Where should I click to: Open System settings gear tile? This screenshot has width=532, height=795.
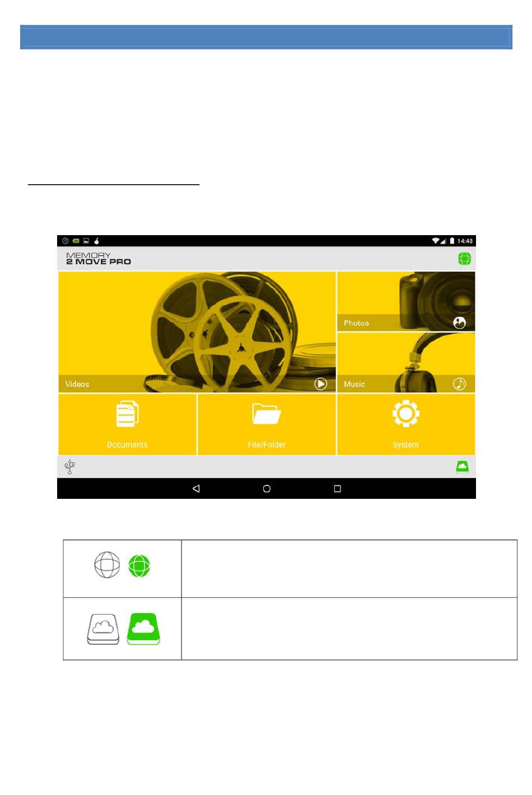pyautogui.click(x=405, y=424)
